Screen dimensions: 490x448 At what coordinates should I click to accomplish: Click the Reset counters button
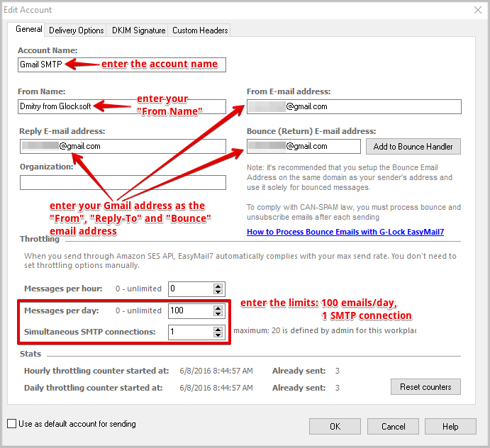click(x=425, y=386)
